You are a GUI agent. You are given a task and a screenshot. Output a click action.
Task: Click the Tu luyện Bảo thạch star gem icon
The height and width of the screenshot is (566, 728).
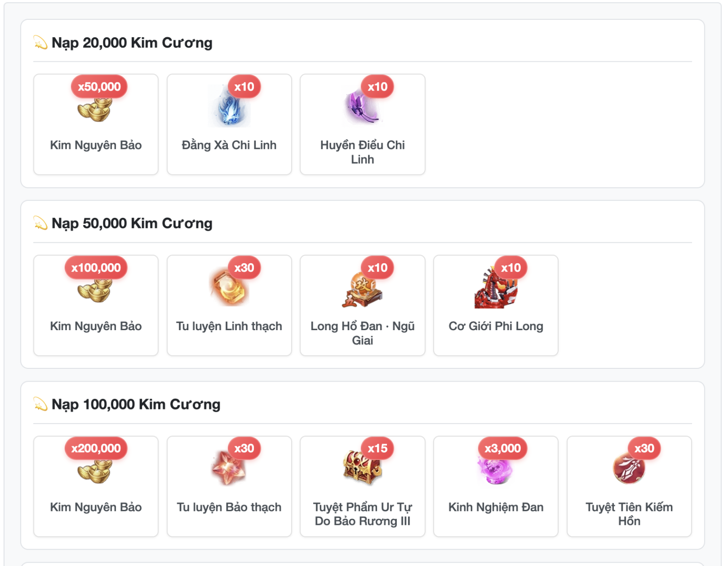tap(229, 468)
